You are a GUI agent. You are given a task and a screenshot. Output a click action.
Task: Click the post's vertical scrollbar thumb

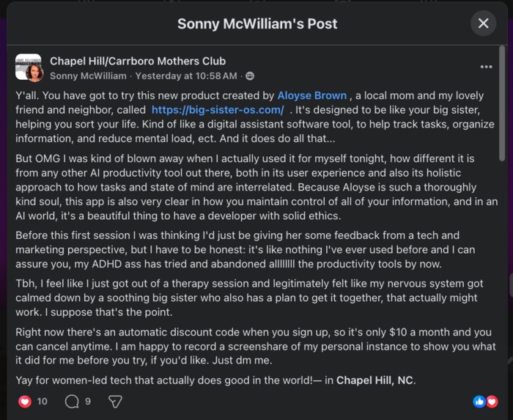[502, 103]
